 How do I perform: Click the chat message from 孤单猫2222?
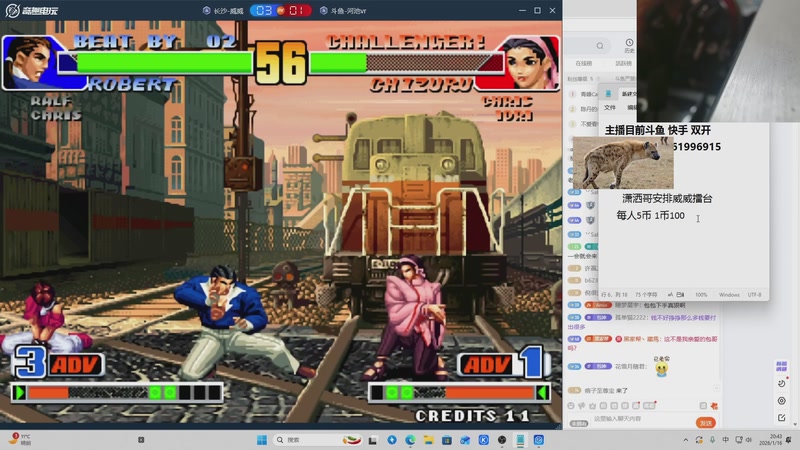(643, 322)
